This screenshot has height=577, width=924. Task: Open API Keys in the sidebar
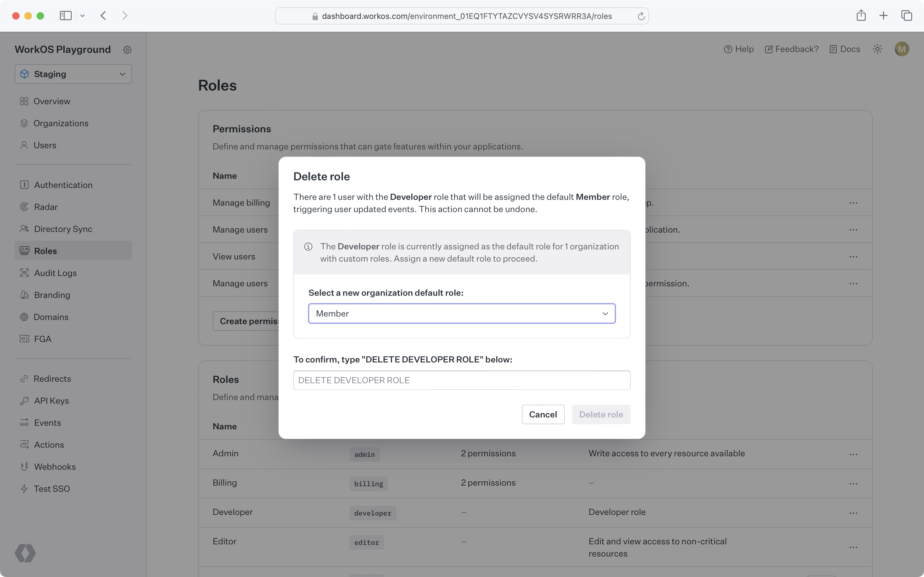click(x=73, y=401)
